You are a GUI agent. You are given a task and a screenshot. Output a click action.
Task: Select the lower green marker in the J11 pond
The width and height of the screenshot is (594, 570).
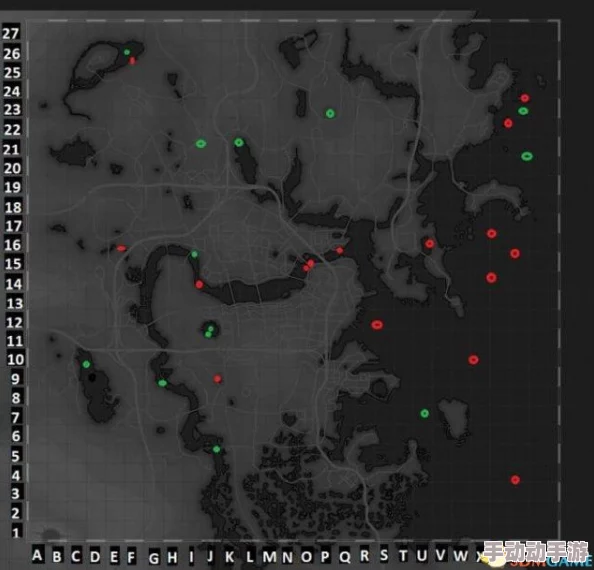[x=208, y=335]
